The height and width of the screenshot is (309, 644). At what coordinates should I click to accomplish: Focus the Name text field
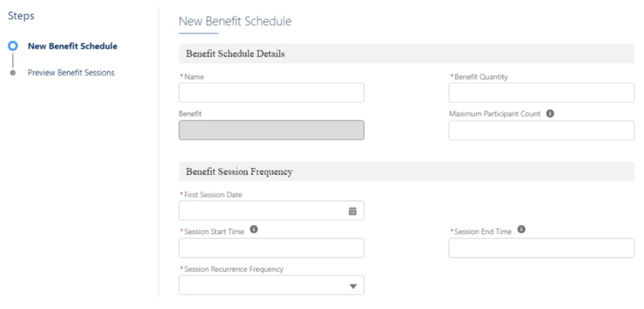click(x=271, y=93)
